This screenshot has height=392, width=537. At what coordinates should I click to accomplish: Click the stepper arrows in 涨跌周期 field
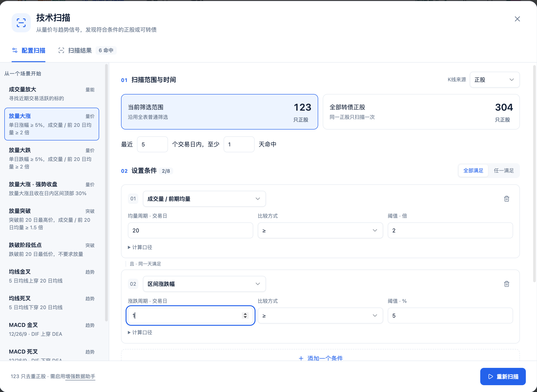245,315
